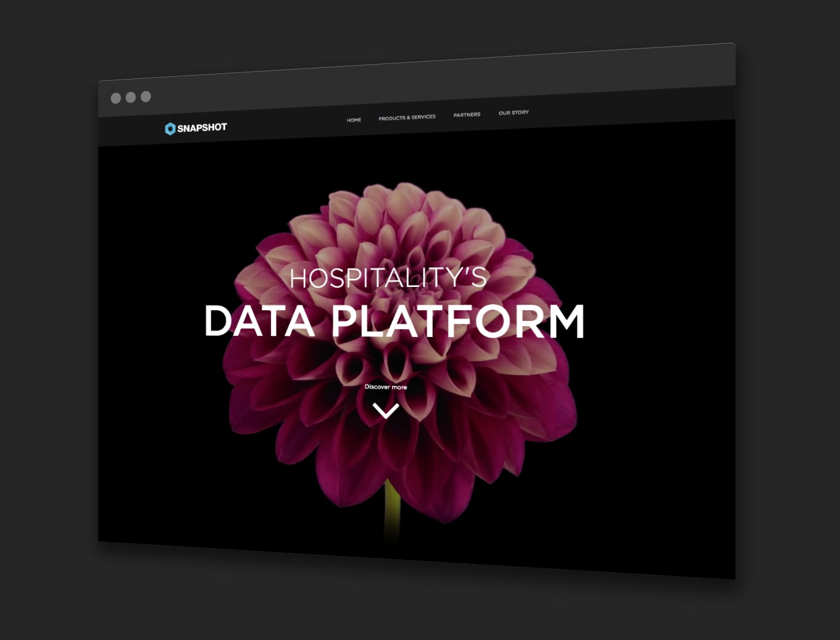The width and height of the screenshot is (840, 640).
Task: Open the Home menu item
Action: coord(354,120)
